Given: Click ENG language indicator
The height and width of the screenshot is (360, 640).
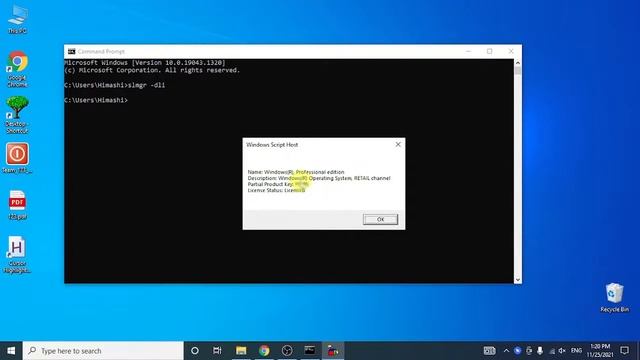Looking at the screenshot, I should tap(576, 351).
